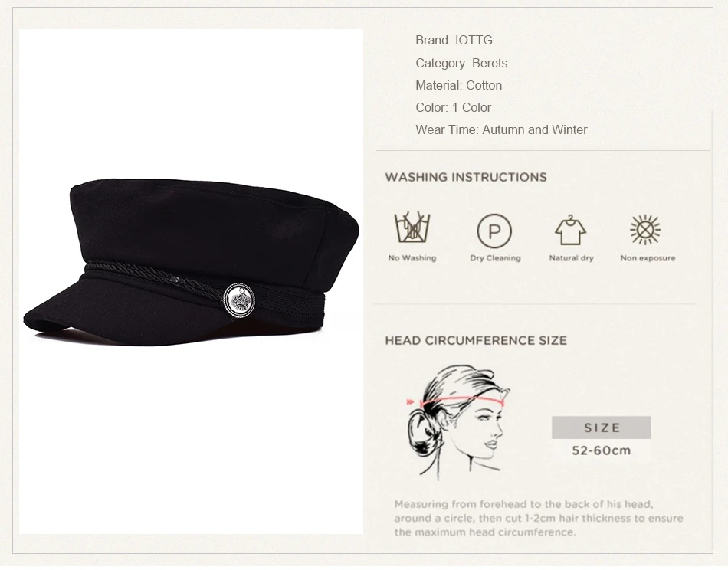Image resolution: width=728 pixels, height=570 pixels.
Task: Click the red measuring arrow on head
Action: click(455, 401)
